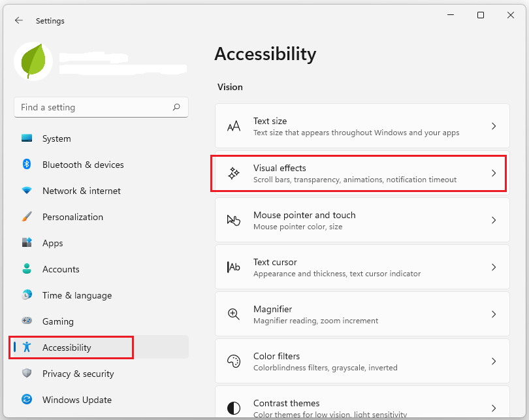Click the Visual effects sparkle icon

point(233,173)
